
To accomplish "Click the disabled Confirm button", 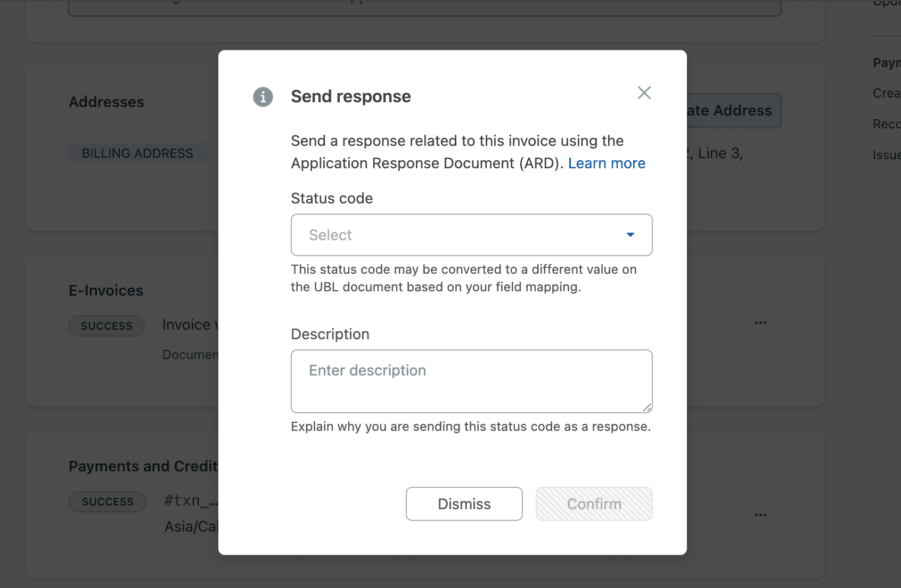I will 594,504.
